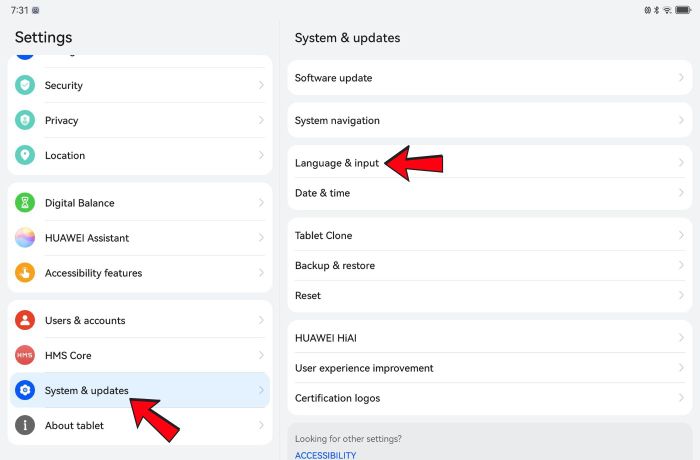Tap the HUAWEI Assistant icon
The width and height of the screenshot is (700, 460).
(25, 238)
